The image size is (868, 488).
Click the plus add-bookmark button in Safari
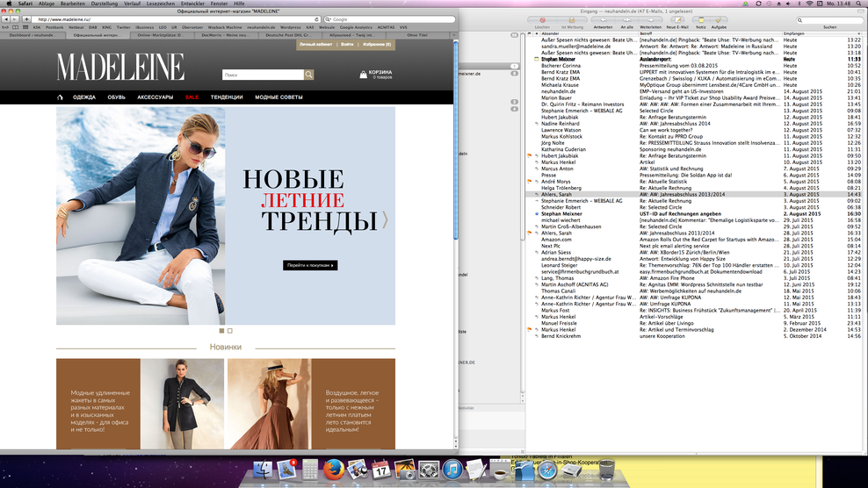pyautogui.click(x=26, y=19)
